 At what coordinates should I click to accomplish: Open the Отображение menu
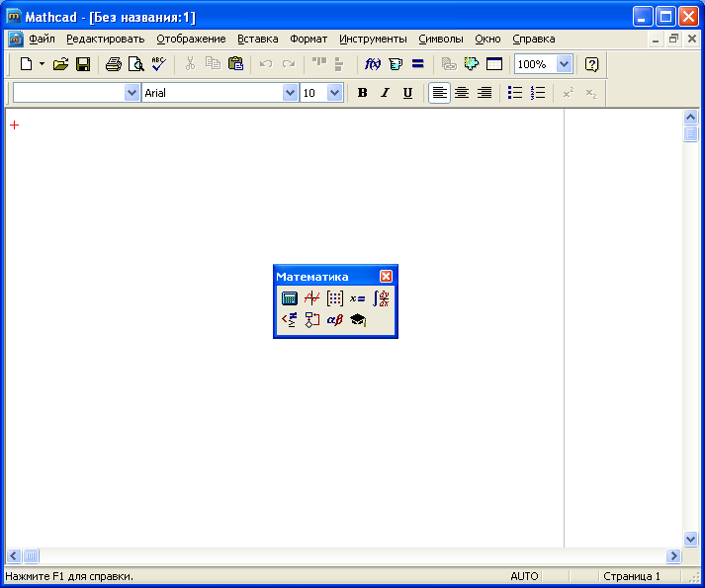pos(191,40)
